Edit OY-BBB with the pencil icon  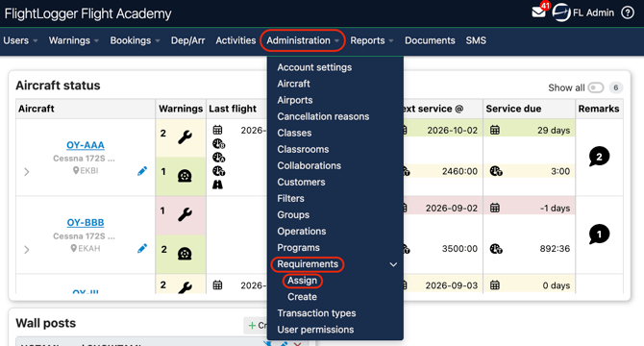point(142,248)
